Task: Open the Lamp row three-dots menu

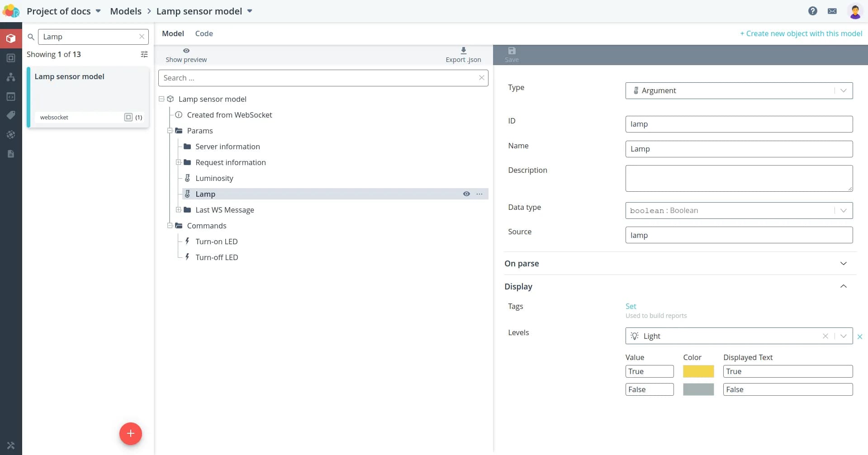Action: pos(479,194)
